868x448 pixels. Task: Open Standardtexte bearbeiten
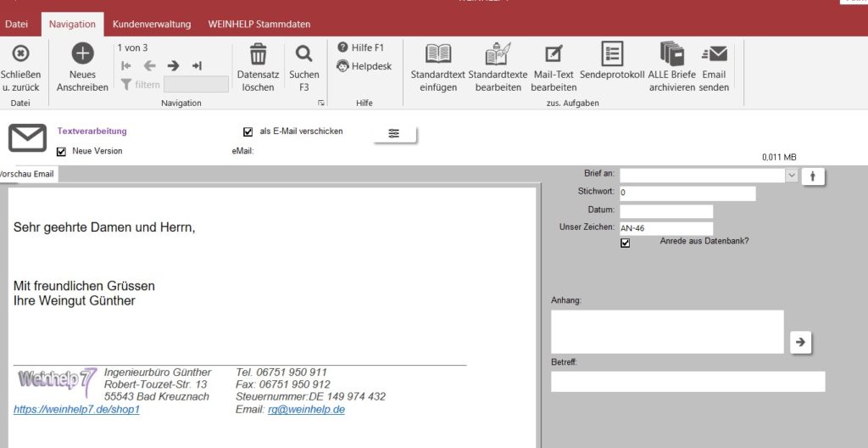tap(498, 54)
